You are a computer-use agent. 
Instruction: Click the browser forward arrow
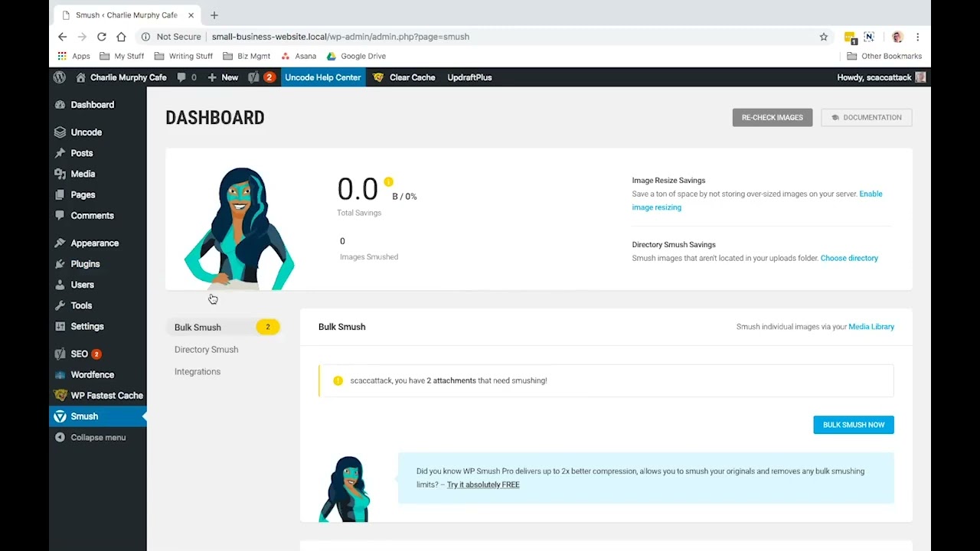[82, 37]
